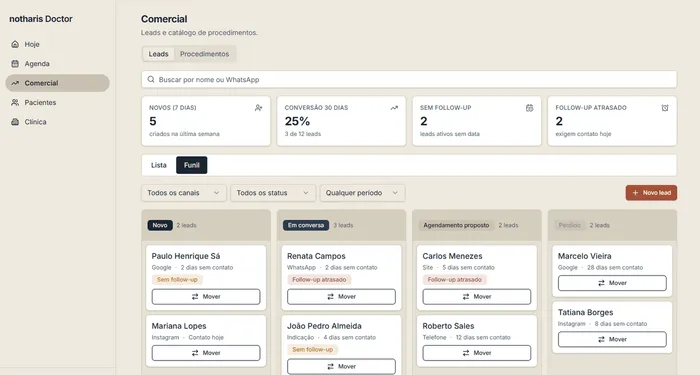Click the Novo lead button
This screenshot has width=700, height=375.
[651, 193]
